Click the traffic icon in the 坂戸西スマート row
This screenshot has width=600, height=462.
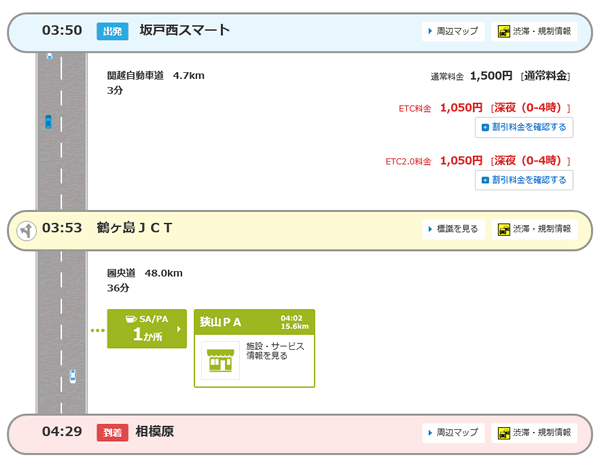[505, 32]
